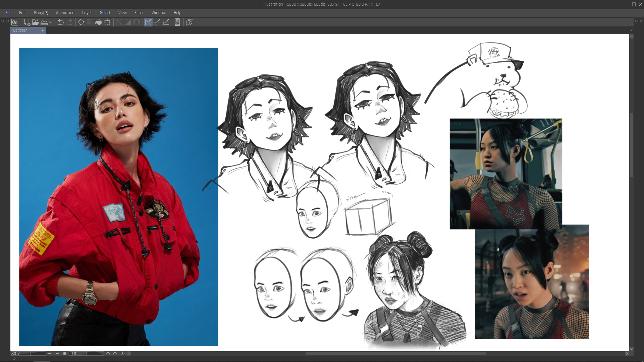This screenshot has width=644, height=362.
Task: Click the hair-buns portrait sketch
Action: 415,290
